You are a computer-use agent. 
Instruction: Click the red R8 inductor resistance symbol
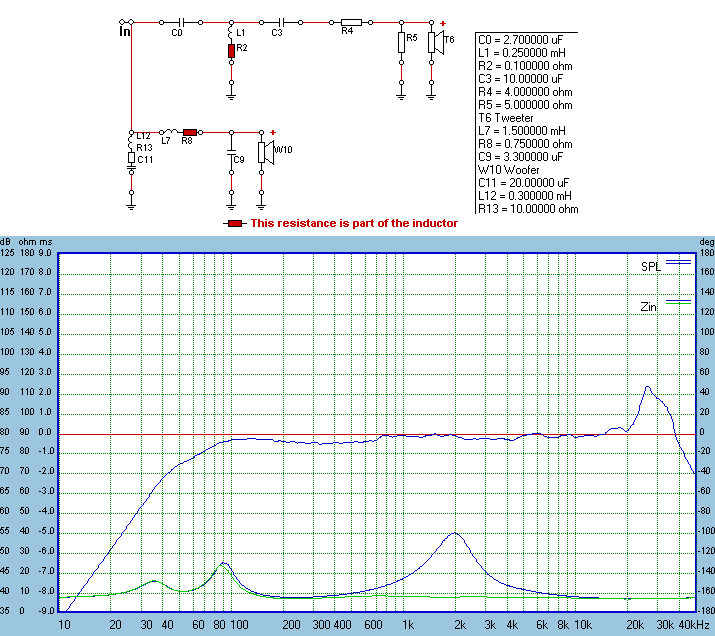(190, 131)
